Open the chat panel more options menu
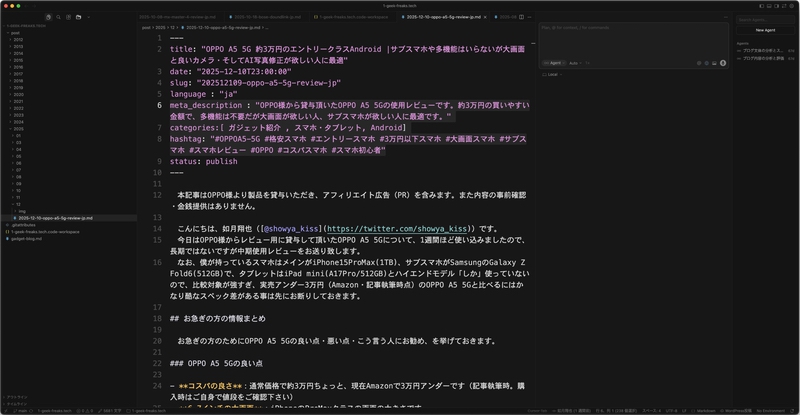This screenshot has width=800, height=415. click(726, 17)
